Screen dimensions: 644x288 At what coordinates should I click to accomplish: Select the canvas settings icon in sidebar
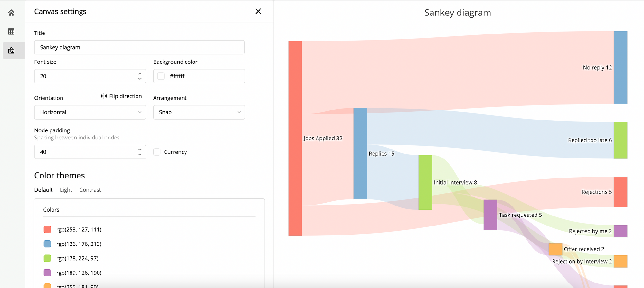pyautogui.click(x=11, y=51)
